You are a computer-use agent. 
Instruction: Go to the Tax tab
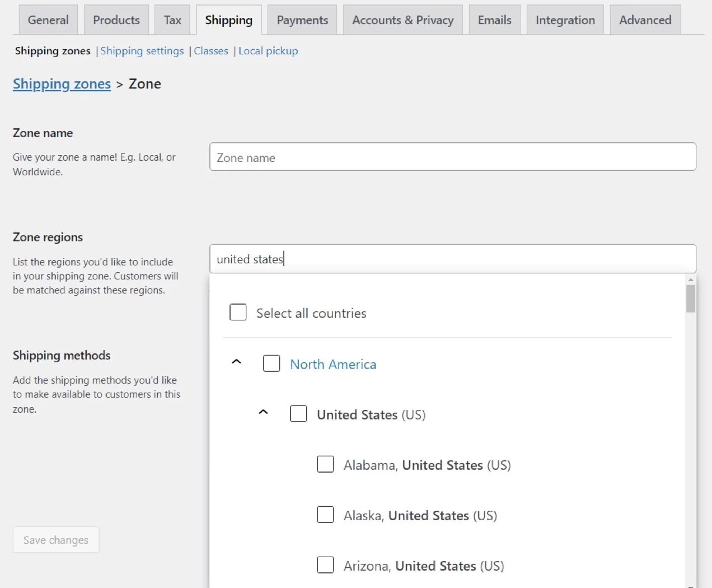tap(172, 20)
